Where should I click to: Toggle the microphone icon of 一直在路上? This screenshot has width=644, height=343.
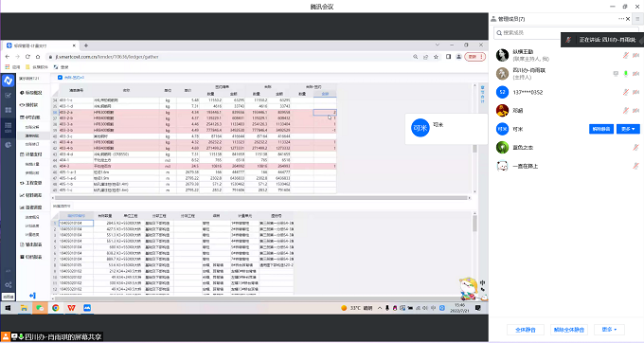coord(635,166)
